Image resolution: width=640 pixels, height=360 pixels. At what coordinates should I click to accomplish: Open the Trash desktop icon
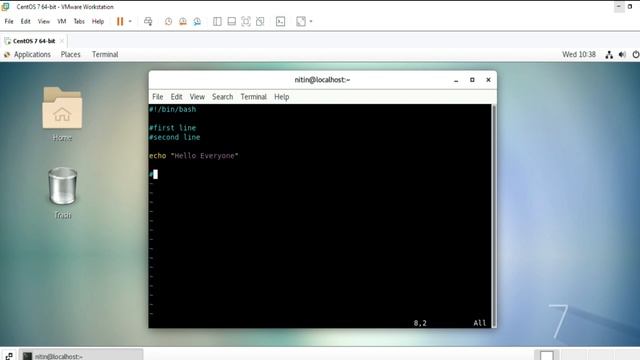click(62, 193)
